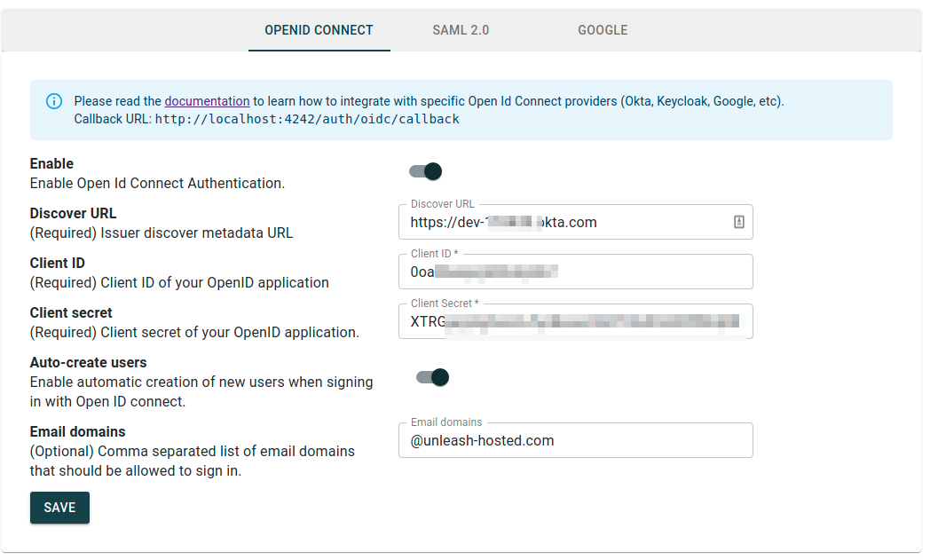
Task: Select the OpenID Connect tab
Action: (x=319, y=30)
